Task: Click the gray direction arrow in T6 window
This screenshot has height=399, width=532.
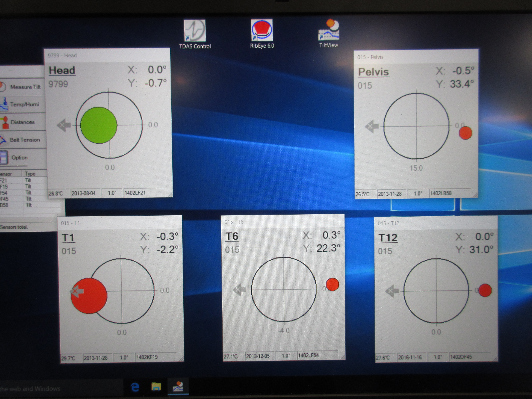Action: click(x=240, y=290)
